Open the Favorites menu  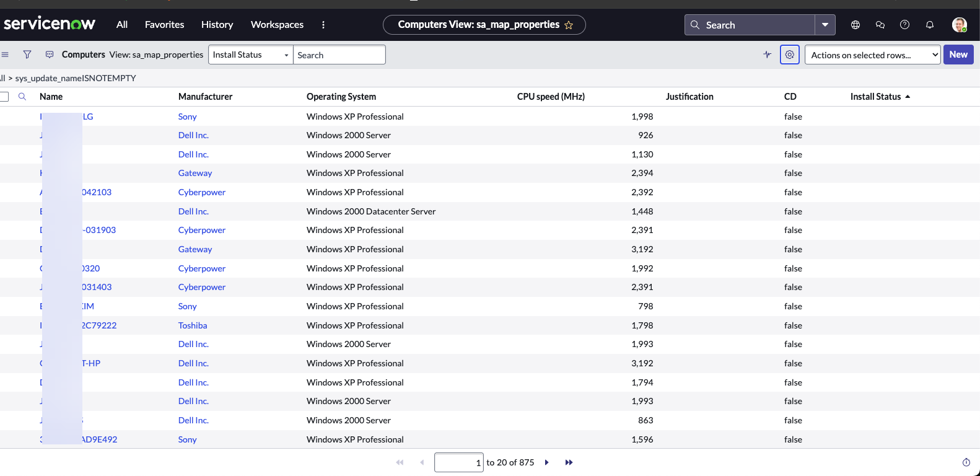164,25
